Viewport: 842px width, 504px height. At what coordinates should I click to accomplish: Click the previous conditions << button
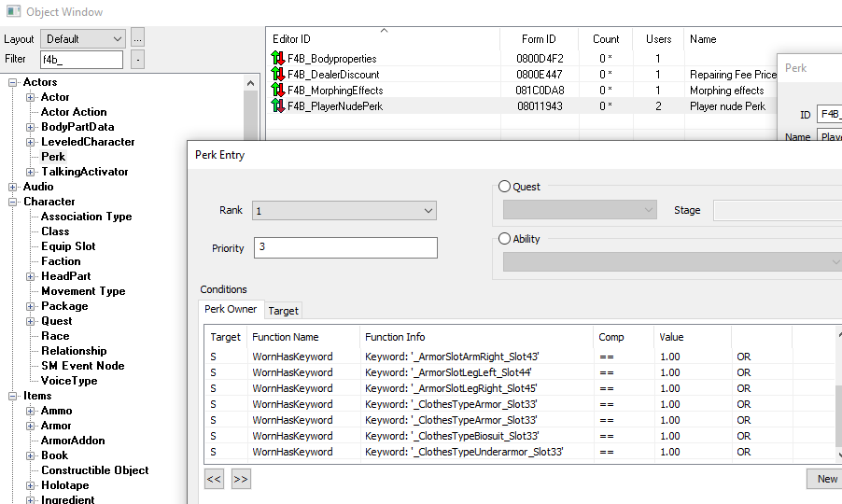tap(214, 479)
